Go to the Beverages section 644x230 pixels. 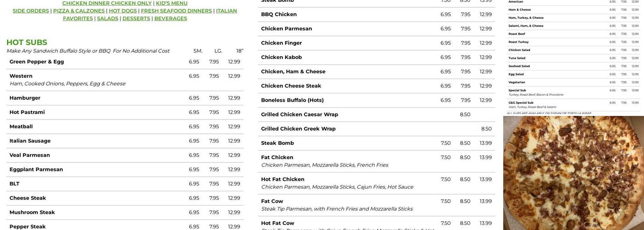(x=171, y=18)
